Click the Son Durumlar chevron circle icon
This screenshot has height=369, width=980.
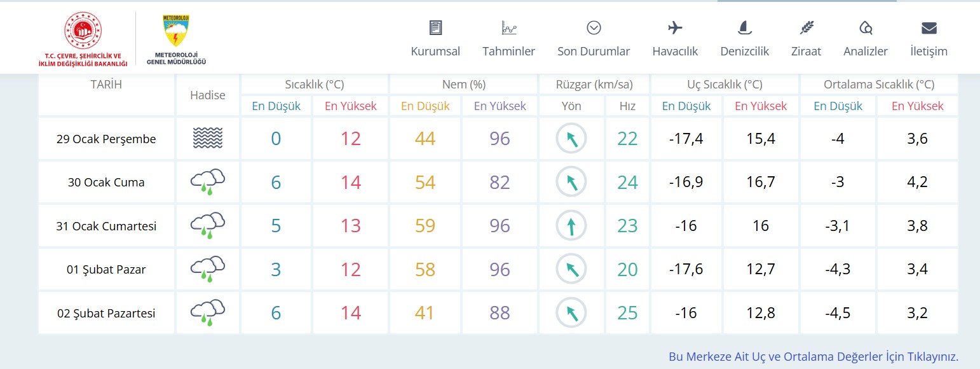tap(594, 27)
